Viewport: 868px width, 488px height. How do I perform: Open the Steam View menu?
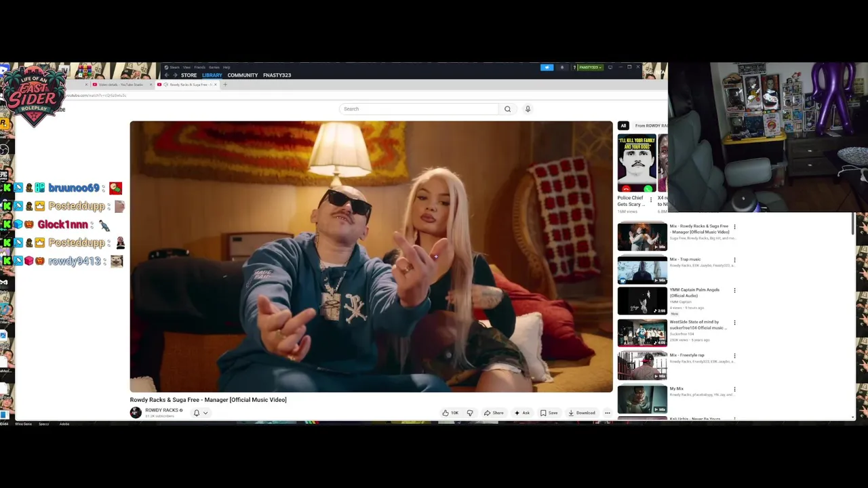point(186,67)
